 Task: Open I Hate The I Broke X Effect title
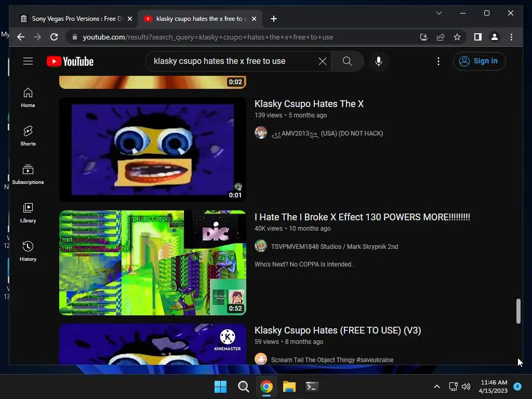tap(362, 217)
